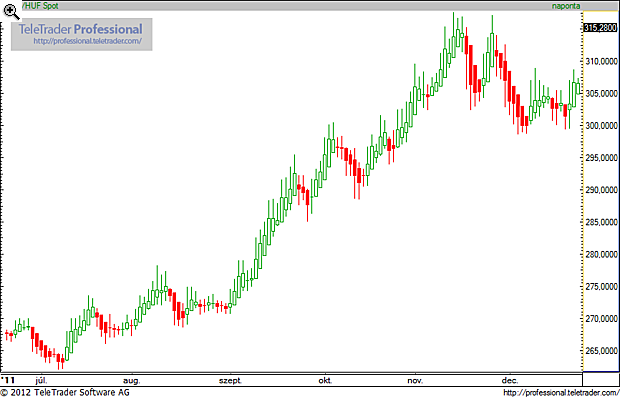
Task: Click the 265,0000 price axis label
Action: [x=601, y=351]
